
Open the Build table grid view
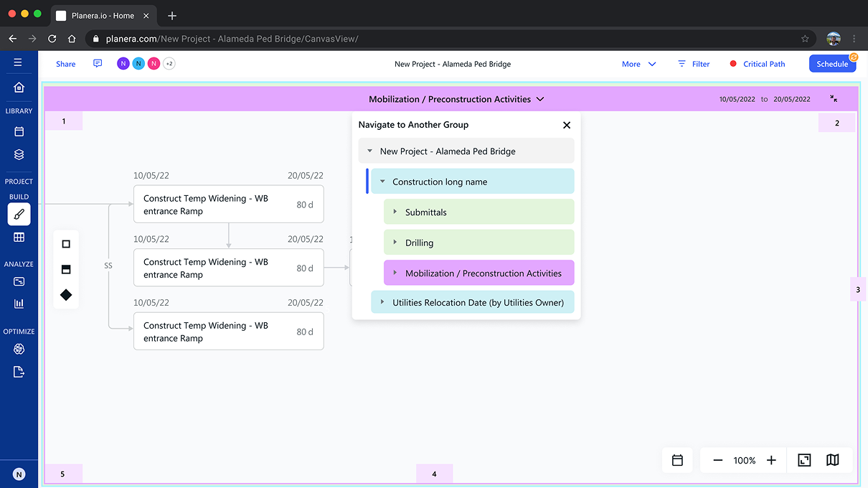click(x=19, y=237)
